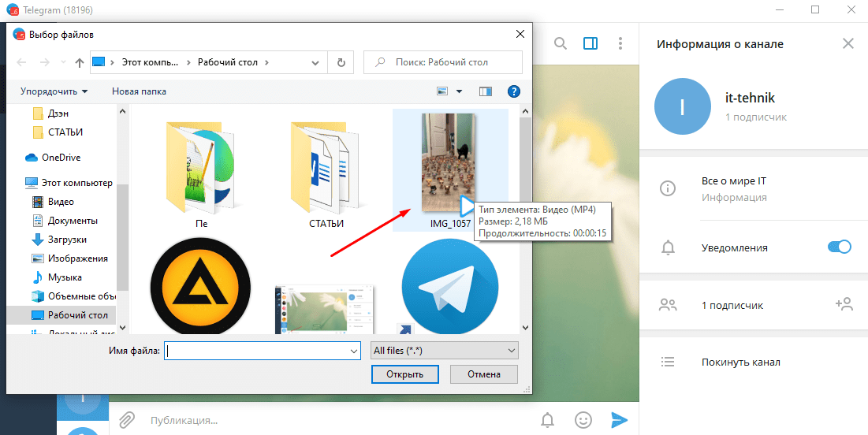Viewport: 868px width, 435px height.
Task: Select OneDrive in navigation tree
Action: pyautogui.click(x=61, y=158)
